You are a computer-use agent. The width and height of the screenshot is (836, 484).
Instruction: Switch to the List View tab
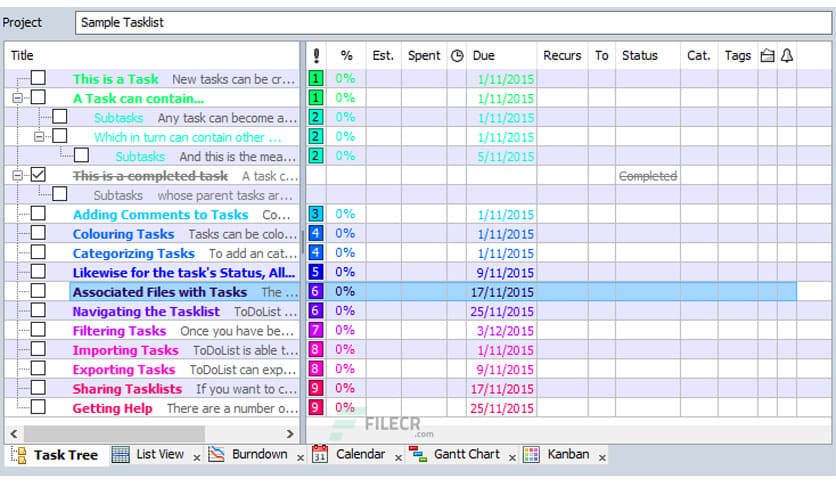point(159,455)
